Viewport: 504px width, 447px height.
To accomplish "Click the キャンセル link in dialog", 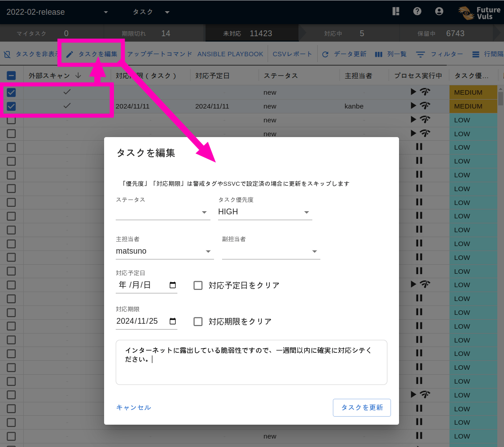I will click(x=133, y=408).
